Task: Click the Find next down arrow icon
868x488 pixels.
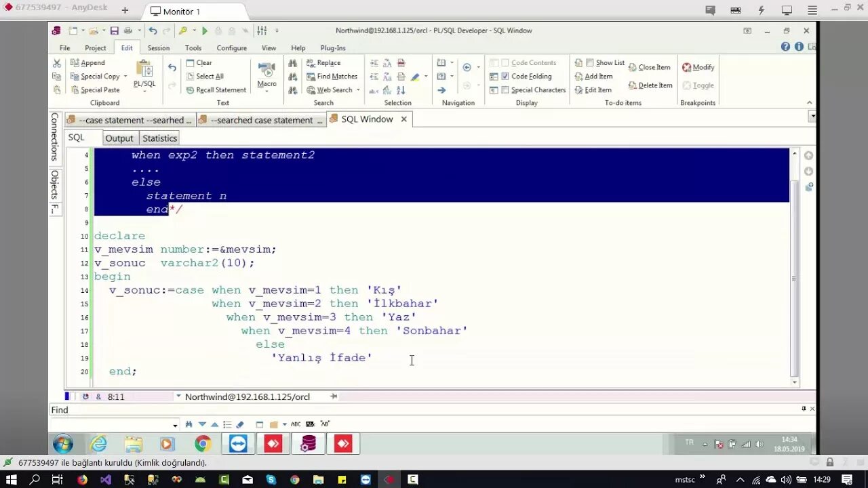Action: [202, 424]
